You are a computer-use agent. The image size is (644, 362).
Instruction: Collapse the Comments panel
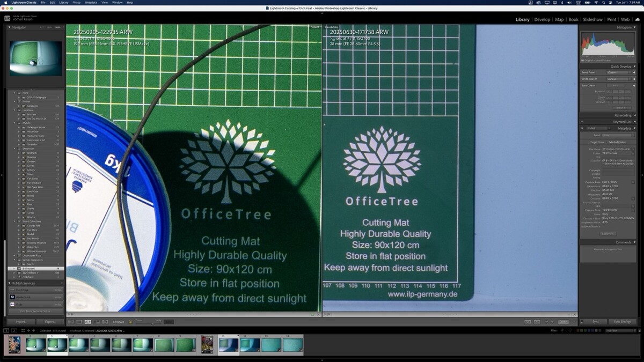633,242
